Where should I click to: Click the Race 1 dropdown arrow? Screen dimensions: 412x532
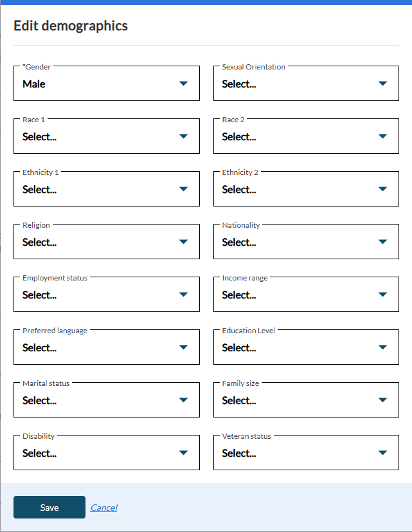pyautogui.click(x=183, y=136)
